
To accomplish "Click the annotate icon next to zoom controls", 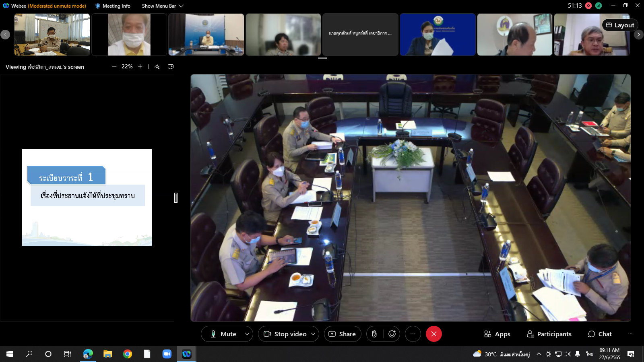I will 157,67.
